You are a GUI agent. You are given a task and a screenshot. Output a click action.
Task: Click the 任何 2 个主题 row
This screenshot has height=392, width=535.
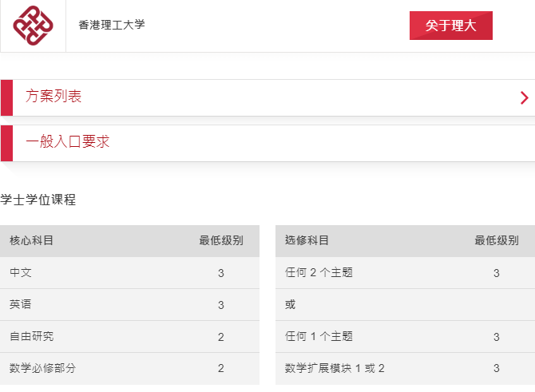point(405,272)
